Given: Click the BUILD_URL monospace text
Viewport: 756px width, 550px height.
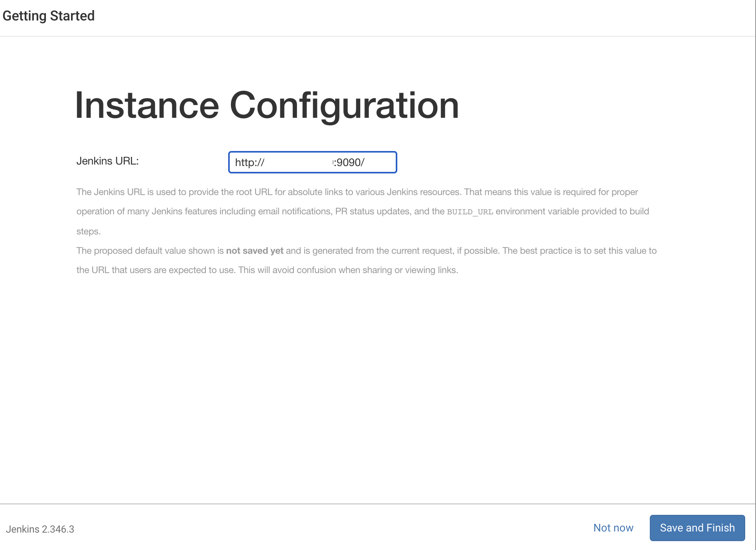Looking at the screenshot, I should click(x=470, y=212).
